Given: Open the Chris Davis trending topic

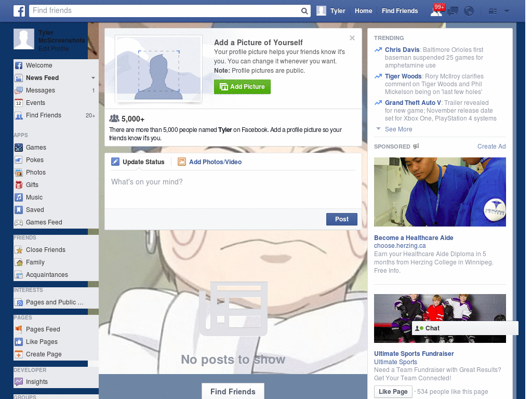Looking at the screenshot, I should point(402,50).
